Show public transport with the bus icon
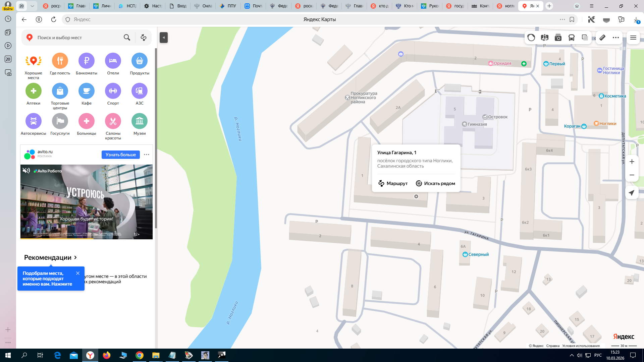The height and width of the screenshot is (362, 644). click(x=572, y=38)
